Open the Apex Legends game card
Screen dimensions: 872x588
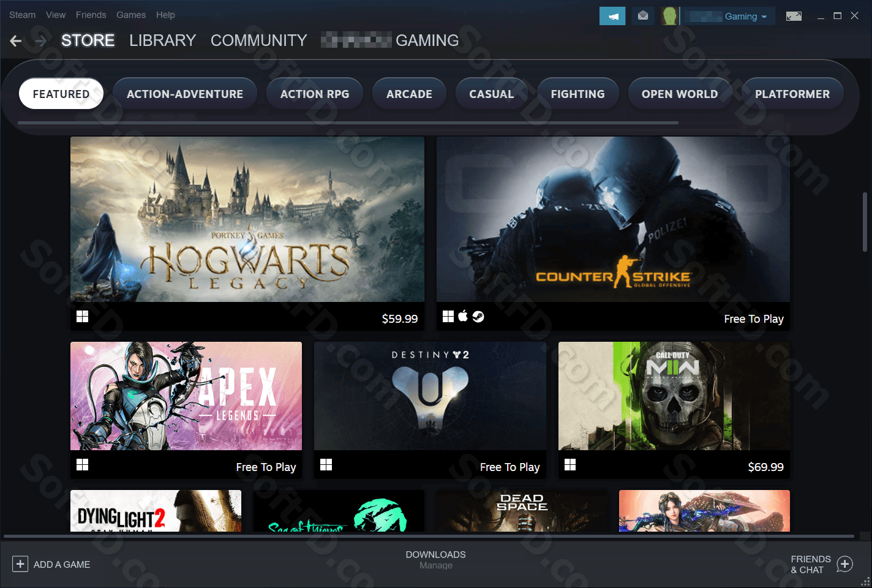coord(186,396)
